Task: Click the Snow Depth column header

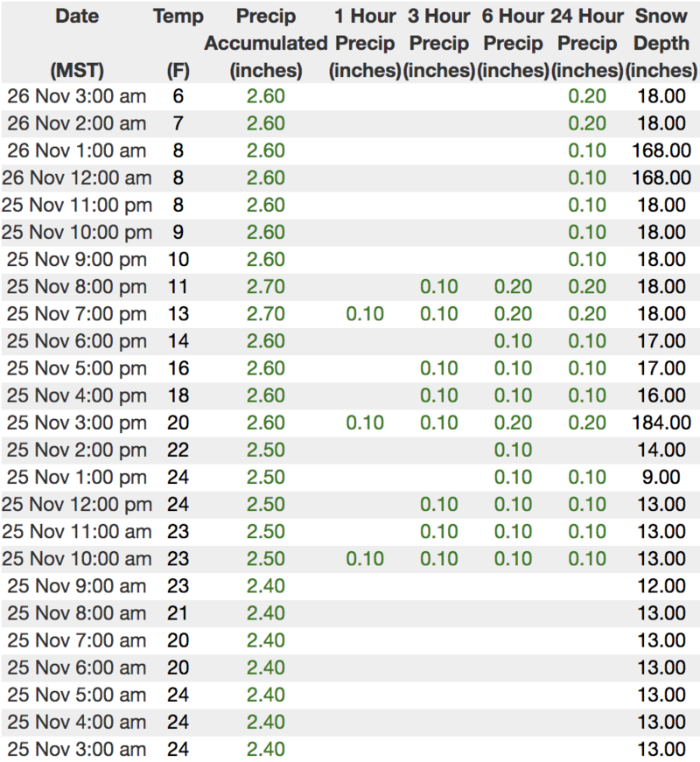Action: click(x=661, y=42)
